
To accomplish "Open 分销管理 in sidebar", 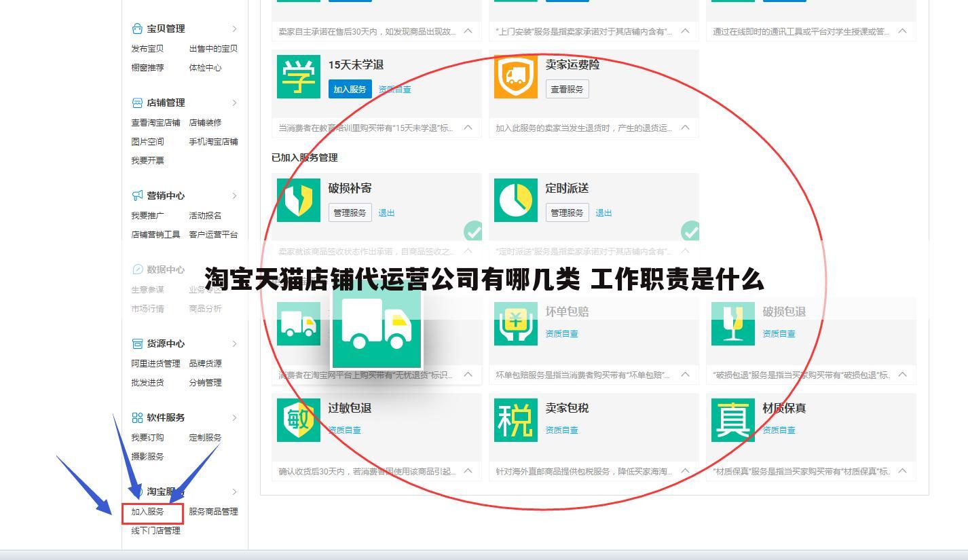I will point(205,382).
